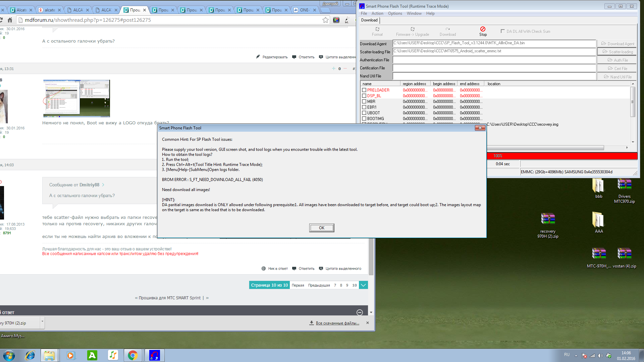This screenshot has height=362, width=644.
Task: Bookmark the page with the star icon
Action: click(x=325, y=20)
